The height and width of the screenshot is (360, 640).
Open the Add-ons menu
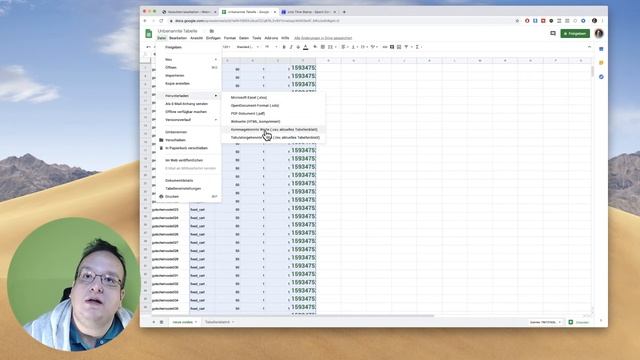(x=271, y=38)
